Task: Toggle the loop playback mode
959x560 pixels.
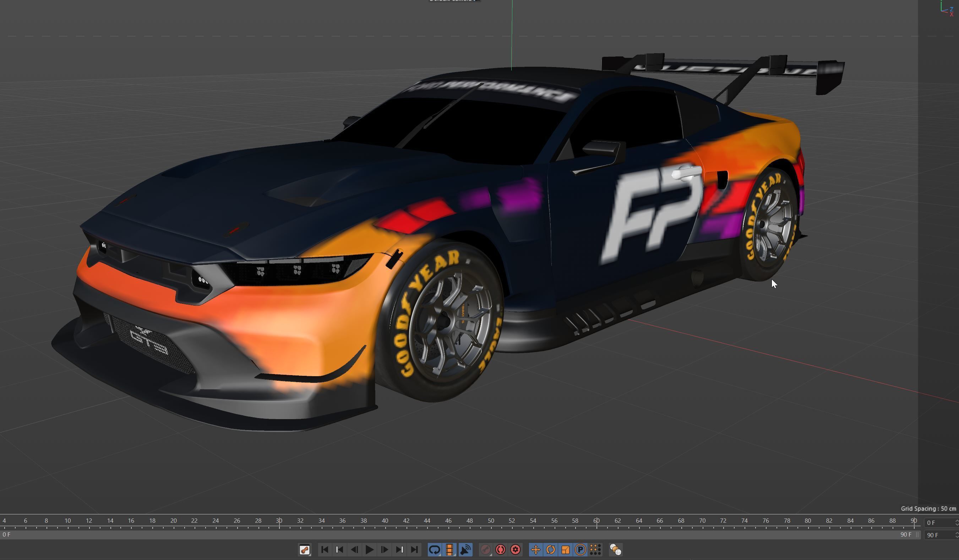Action: 435,550
